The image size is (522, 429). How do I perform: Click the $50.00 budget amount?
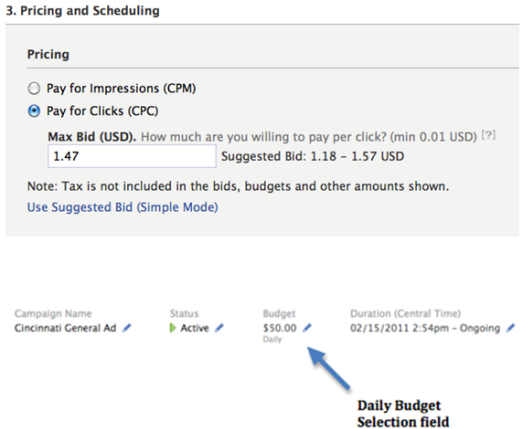pyautogui.click(x=280, y=328)
